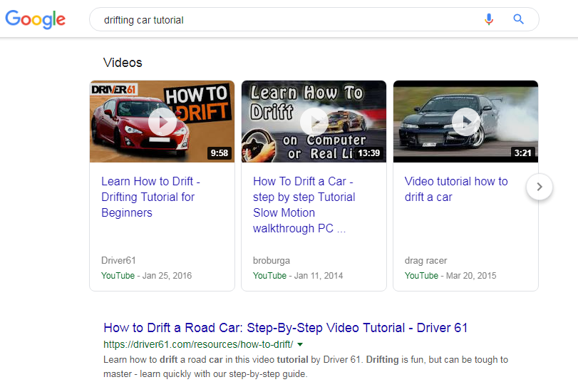Click the Google logo
This screenshot has height=392, width=578.
coord(35,19)
